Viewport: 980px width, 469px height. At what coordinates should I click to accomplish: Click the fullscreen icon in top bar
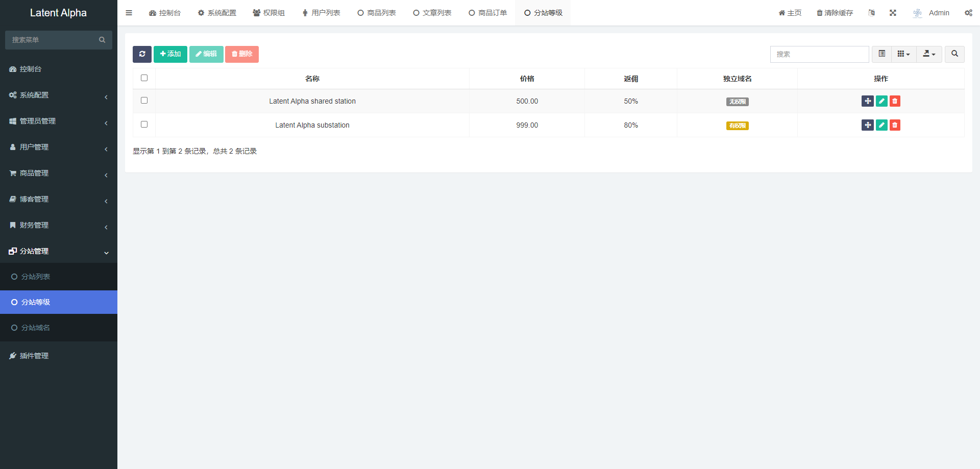coord(893,13)
